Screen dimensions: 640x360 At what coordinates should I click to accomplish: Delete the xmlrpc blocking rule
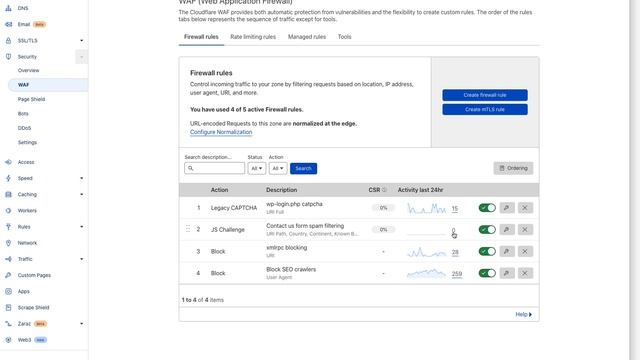point(525,251)
